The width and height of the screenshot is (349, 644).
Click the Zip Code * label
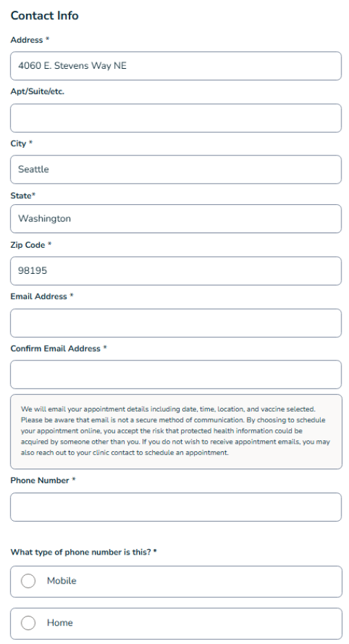(x=31, y=245)
